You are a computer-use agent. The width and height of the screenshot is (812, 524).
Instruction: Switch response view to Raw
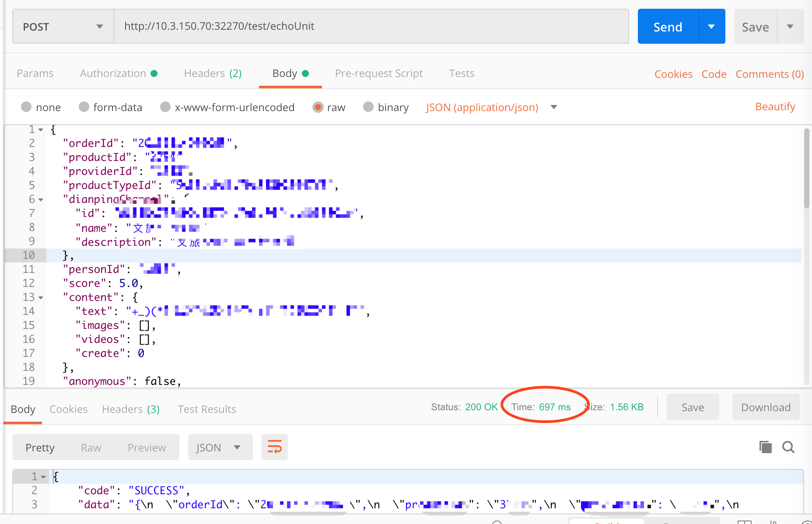pos(91,447)
